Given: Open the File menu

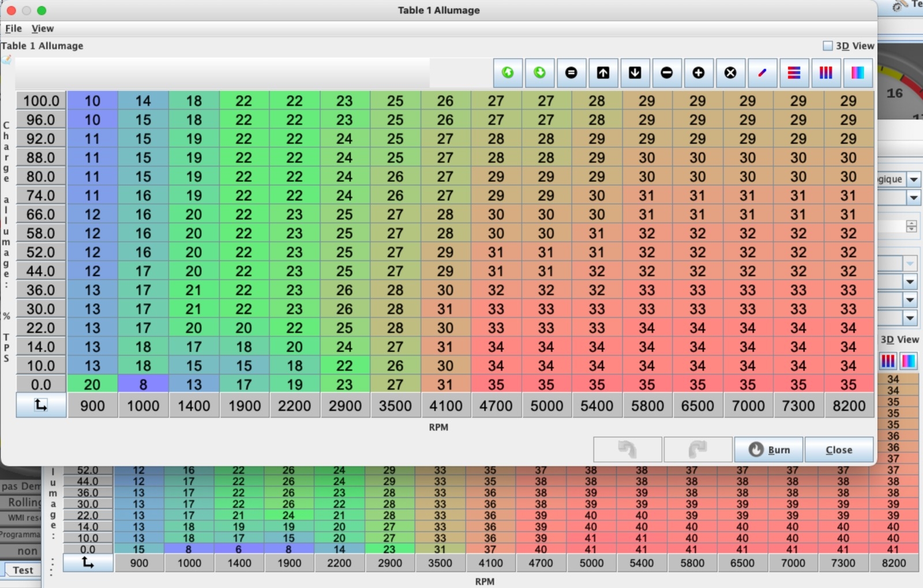Looking at the screenshot, I should 13,28.
